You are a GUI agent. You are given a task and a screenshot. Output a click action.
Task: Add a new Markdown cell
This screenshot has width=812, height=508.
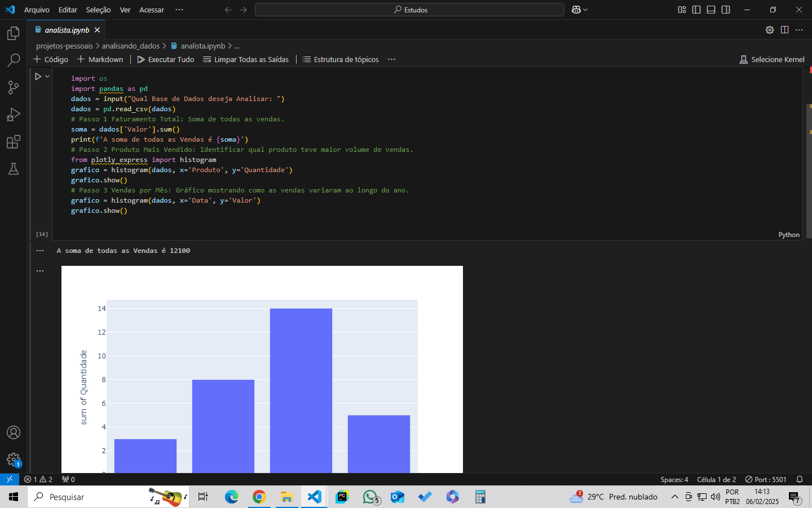100,59
